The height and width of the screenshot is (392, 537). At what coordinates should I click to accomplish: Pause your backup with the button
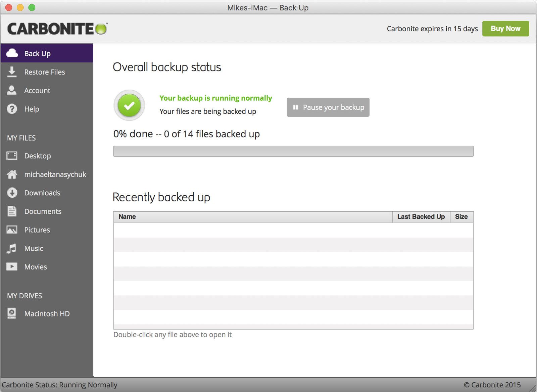[328, 107]
